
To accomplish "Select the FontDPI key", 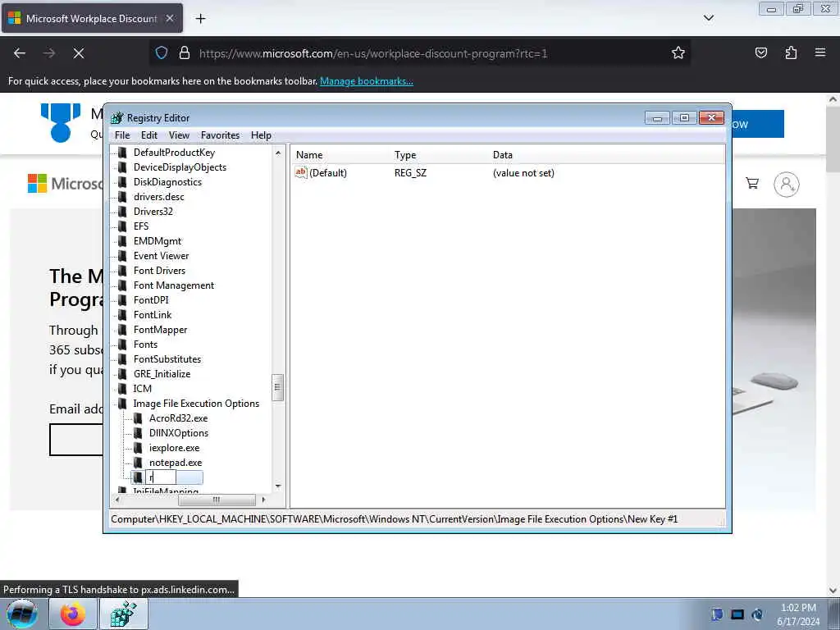I will pyautogui.click(x=151, y=300).
